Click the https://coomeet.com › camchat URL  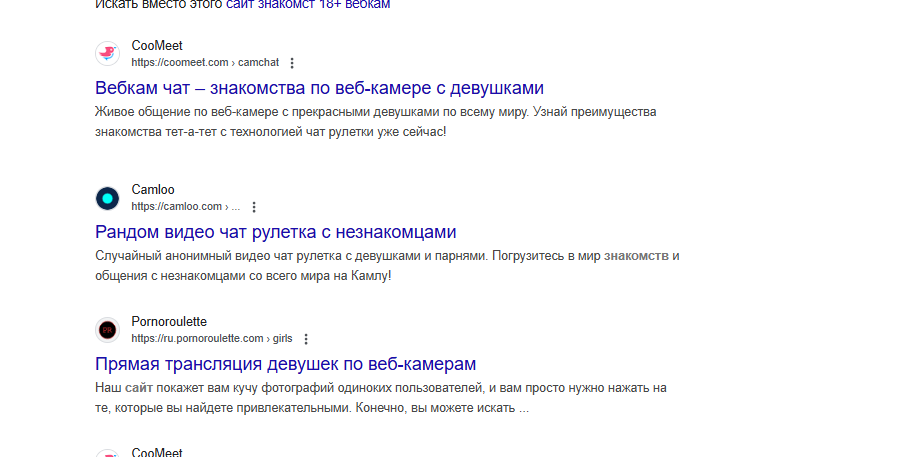click(x=205, y=63)
